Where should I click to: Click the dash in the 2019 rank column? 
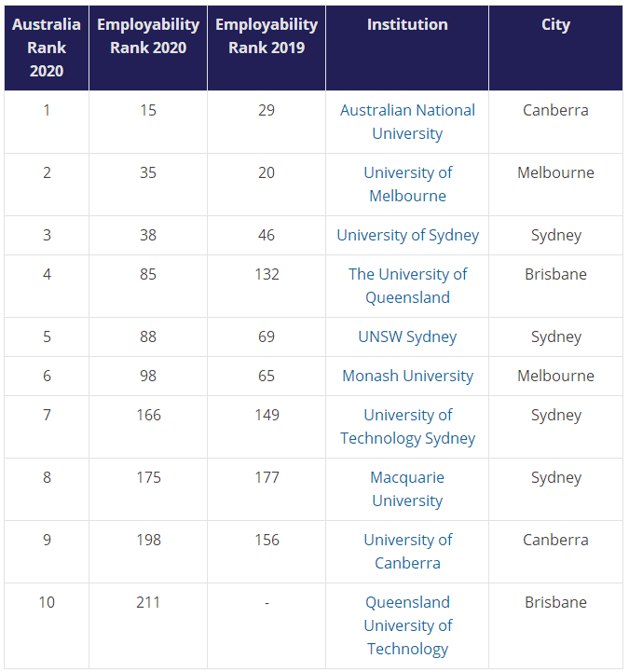pos(267,603)
